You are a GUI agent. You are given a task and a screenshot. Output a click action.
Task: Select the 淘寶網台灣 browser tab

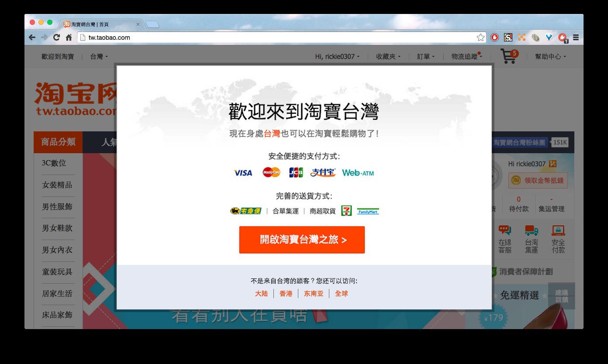101,24
